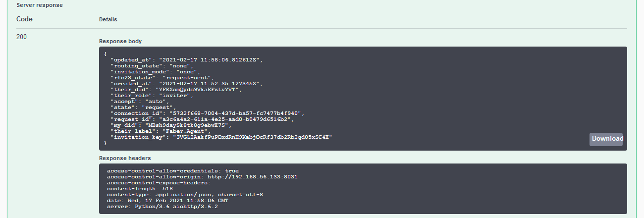
Task: Click the "Response headers" label
Action: coord(125,158)
